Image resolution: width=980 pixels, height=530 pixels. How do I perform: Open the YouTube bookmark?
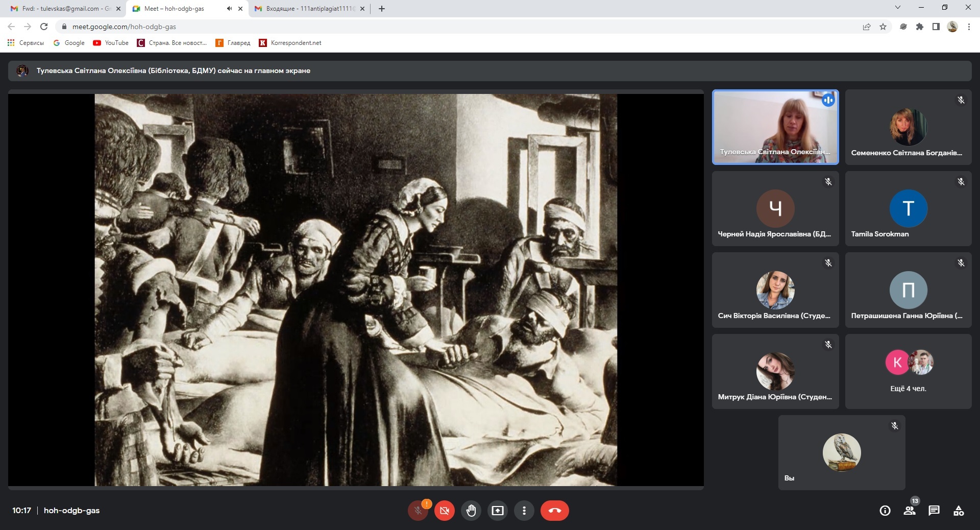click(111, 43)
